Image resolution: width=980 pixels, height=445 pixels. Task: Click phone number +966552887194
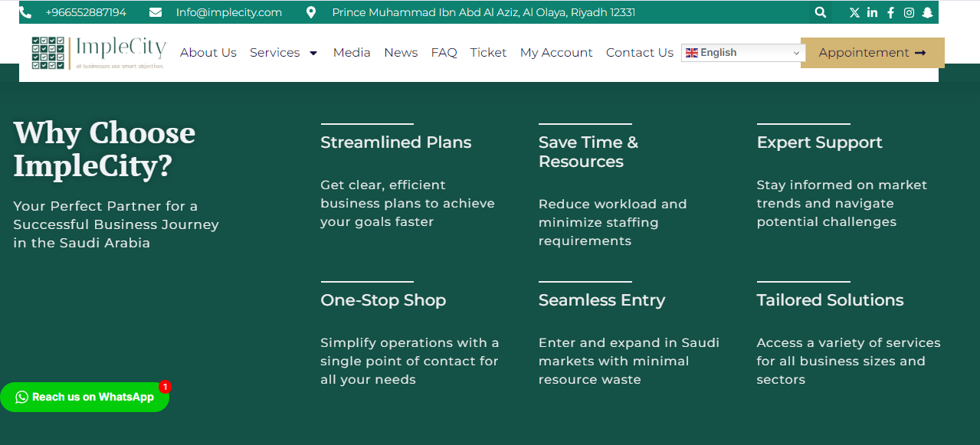coord(86,12)
